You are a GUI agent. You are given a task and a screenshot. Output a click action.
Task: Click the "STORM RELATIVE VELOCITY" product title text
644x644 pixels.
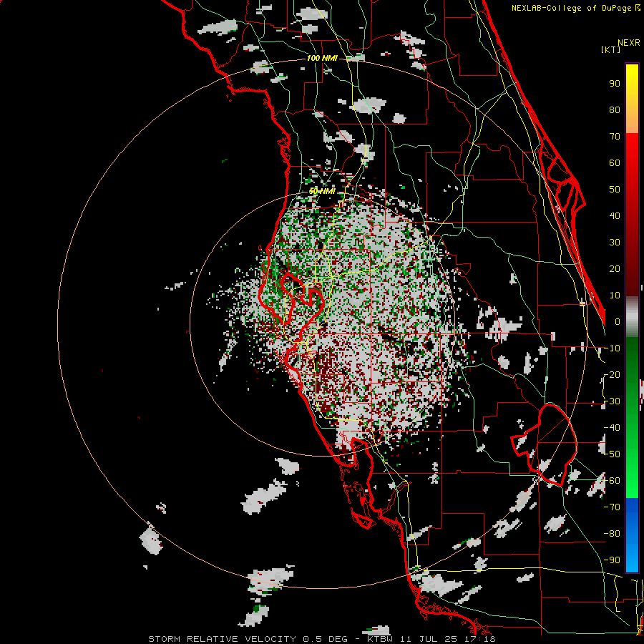[x=222, y=639]
